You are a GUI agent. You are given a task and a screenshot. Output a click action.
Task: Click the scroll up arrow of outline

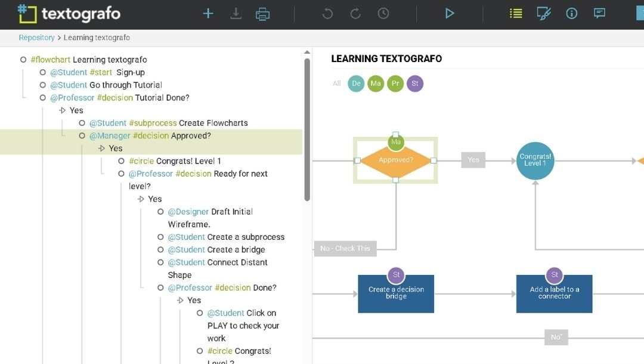click(307, 52)
